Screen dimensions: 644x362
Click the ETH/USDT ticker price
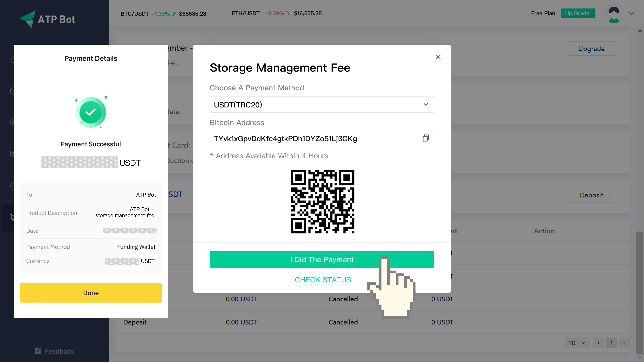pos(308,13)
